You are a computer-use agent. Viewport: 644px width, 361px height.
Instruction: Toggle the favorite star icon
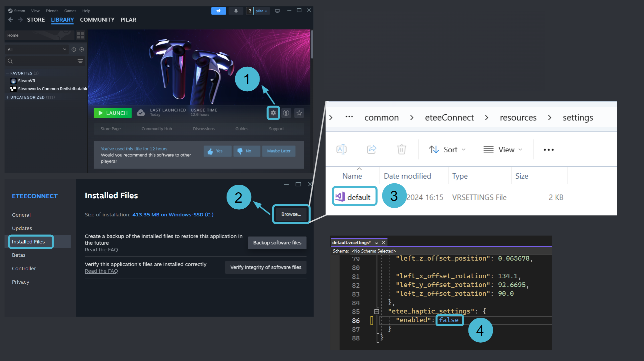(299, 113)
